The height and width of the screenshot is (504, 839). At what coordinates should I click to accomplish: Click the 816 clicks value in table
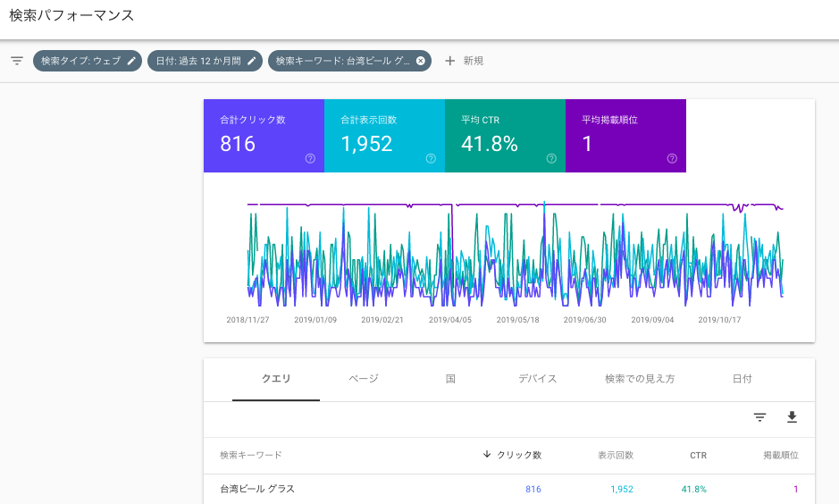coord(533,489)
